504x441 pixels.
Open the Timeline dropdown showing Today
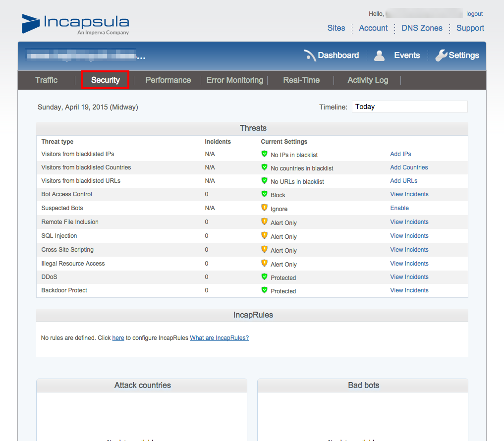coord(409,107)
